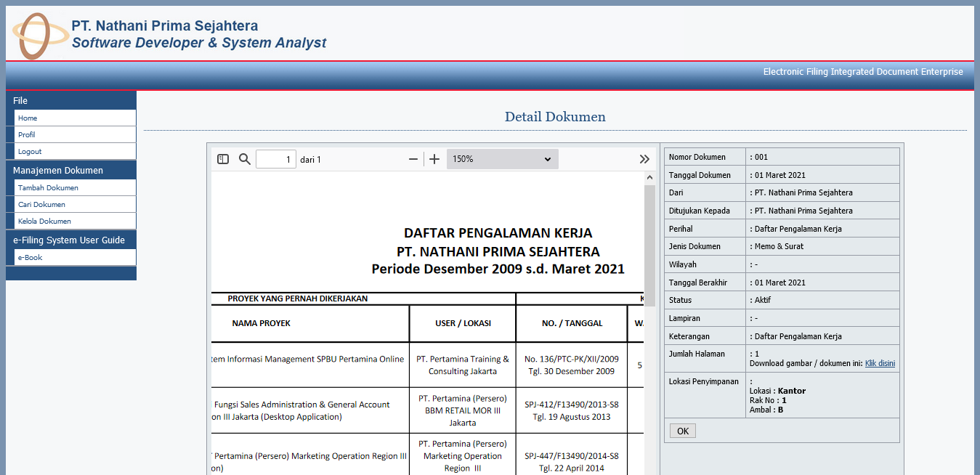Click the No. 136/PTC-PK/XII/2009 cell

click(572, 365)
